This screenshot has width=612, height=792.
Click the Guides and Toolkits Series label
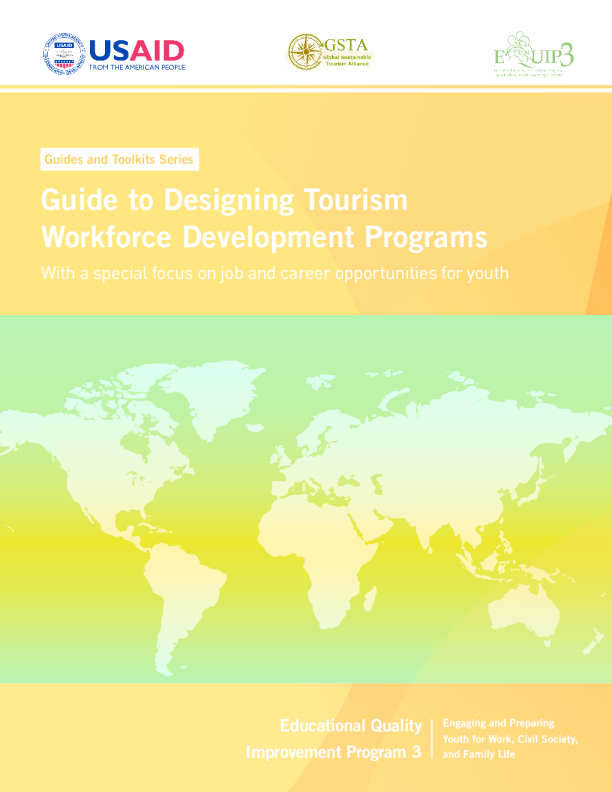point(119,159)
